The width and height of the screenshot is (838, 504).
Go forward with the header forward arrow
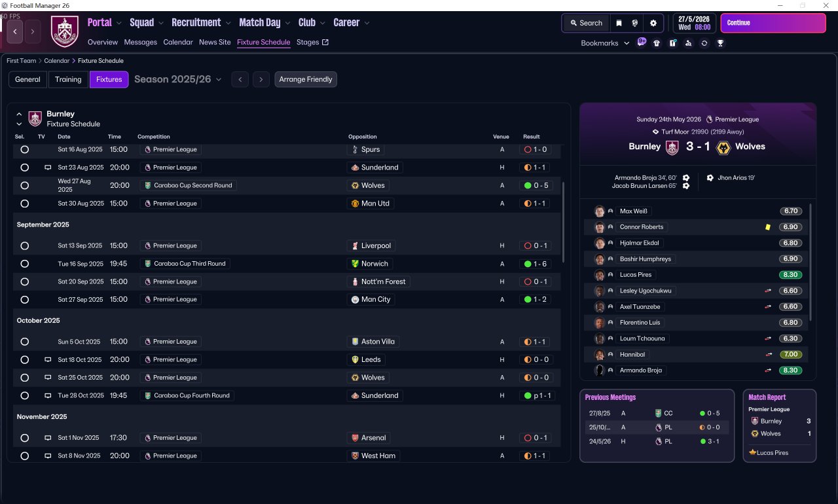(33, 31)
